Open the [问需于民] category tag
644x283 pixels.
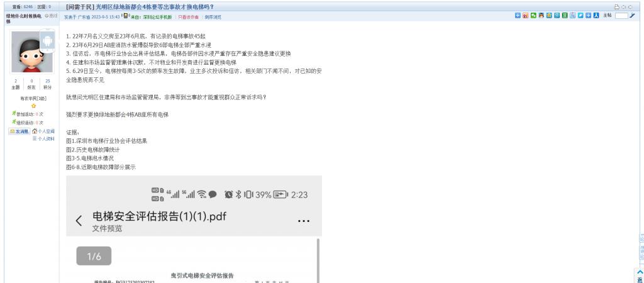[x=80, y=7]
